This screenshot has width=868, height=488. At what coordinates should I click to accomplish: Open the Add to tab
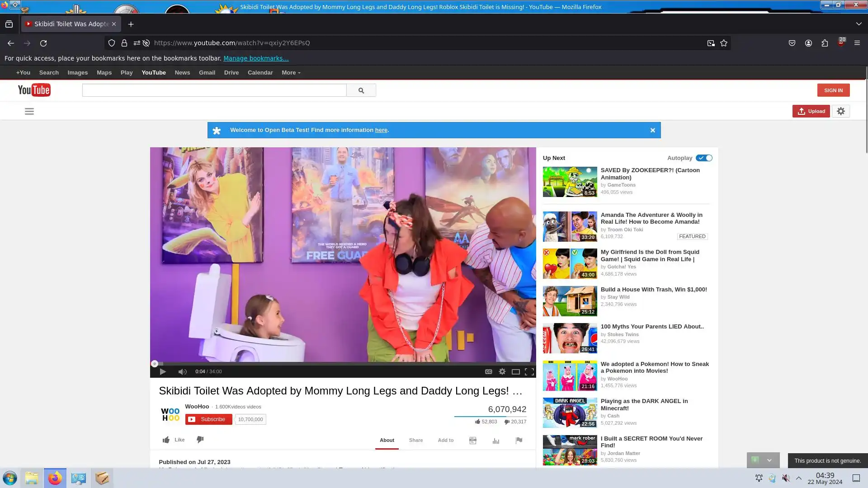[445, 440]
